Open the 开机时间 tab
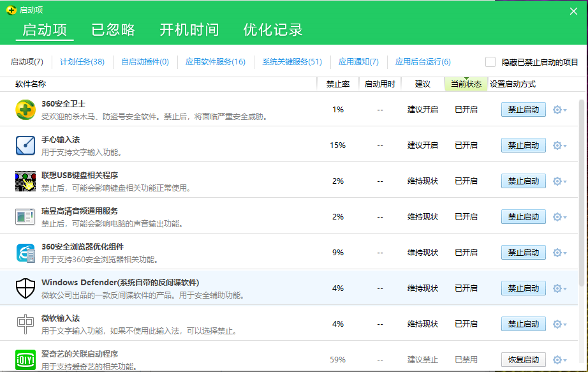This screenshot has height=372, width=588. tap(189, 29)
